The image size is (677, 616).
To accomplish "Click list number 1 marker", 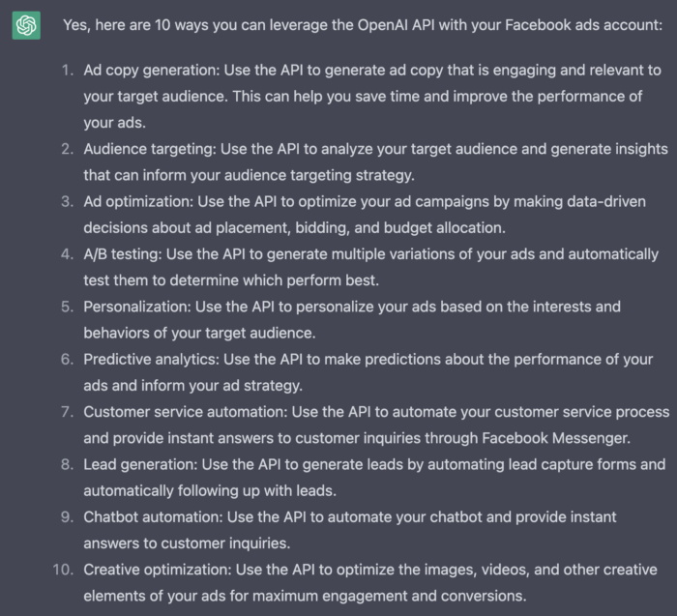I will pos(68,70).
